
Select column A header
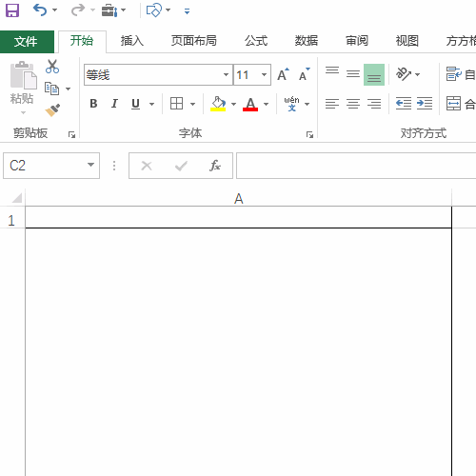pos(238,199)
